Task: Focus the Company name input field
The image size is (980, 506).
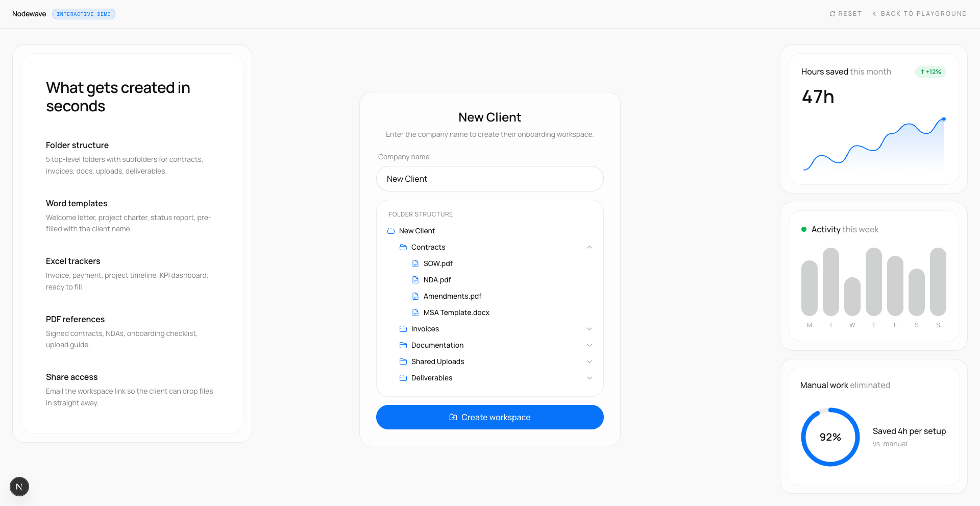Action: [x=490, y=179]
